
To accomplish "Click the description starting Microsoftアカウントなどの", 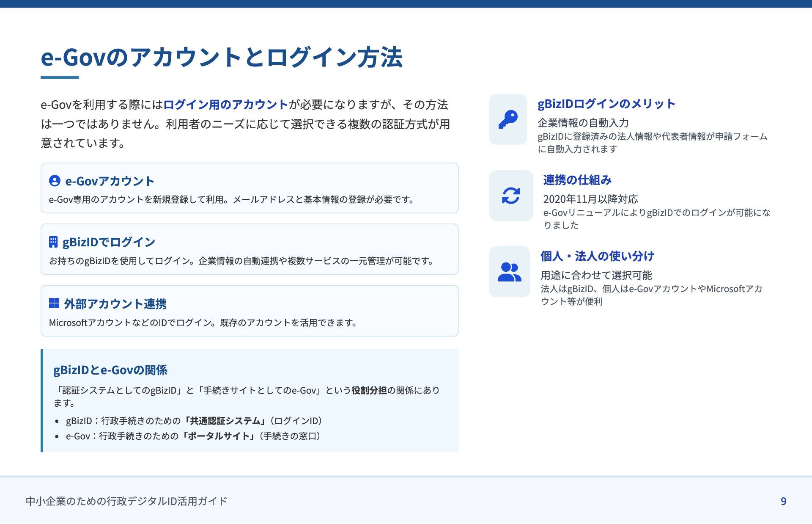I will tap(204, 323).
